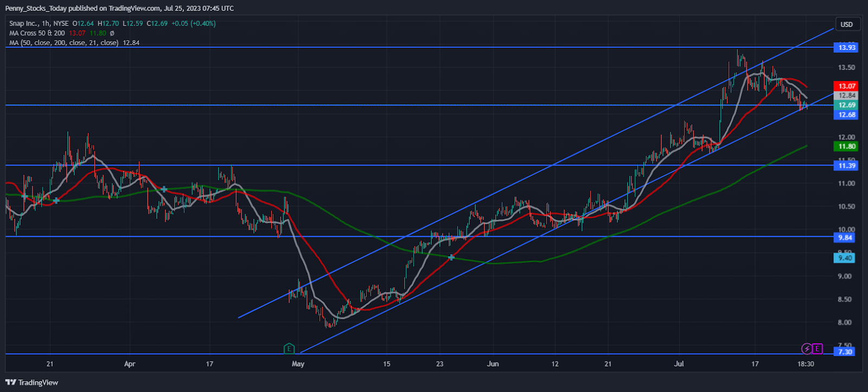This screenshot has width=868, height=392.
Task: Click the blue 7.30 price-axis label
Action: coord(845,352)
